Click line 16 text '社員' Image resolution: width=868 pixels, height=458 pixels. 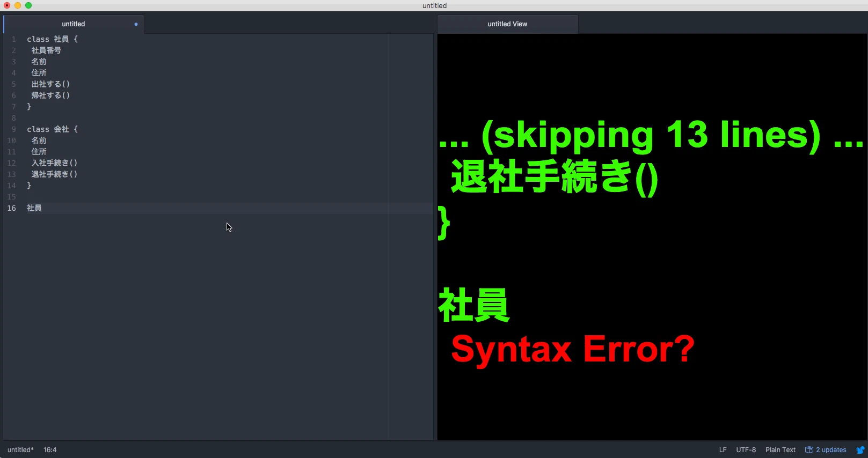click(x=34, y=208)
